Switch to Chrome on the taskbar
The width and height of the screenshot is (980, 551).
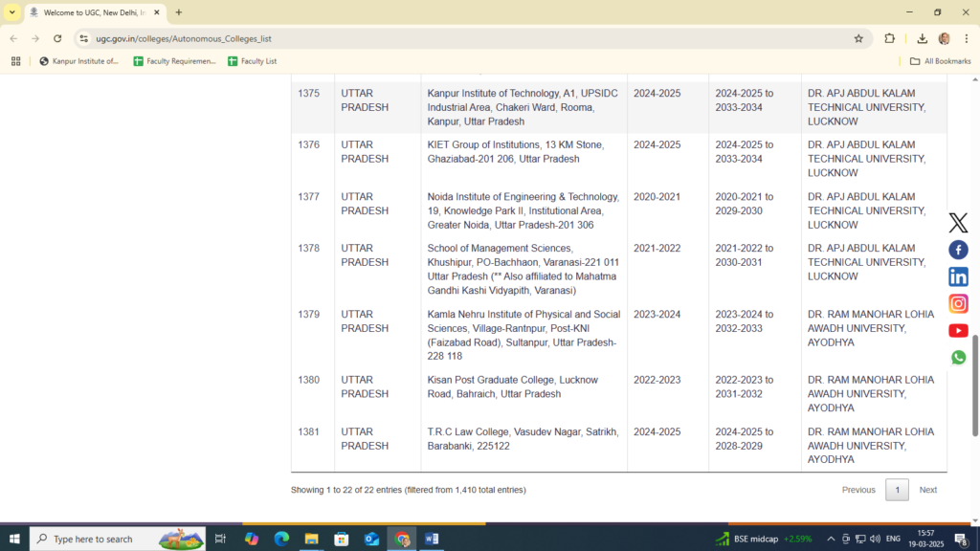[x=402, y=539]
